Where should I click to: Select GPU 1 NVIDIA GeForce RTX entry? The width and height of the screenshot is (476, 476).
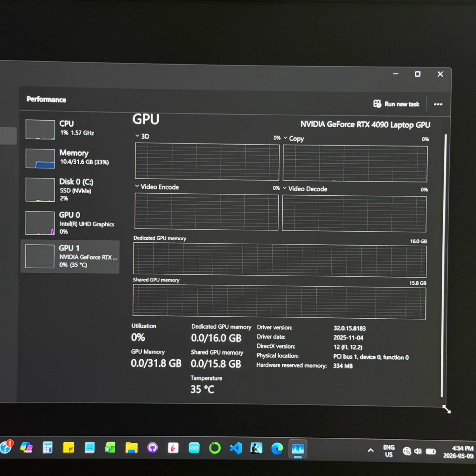70,257
